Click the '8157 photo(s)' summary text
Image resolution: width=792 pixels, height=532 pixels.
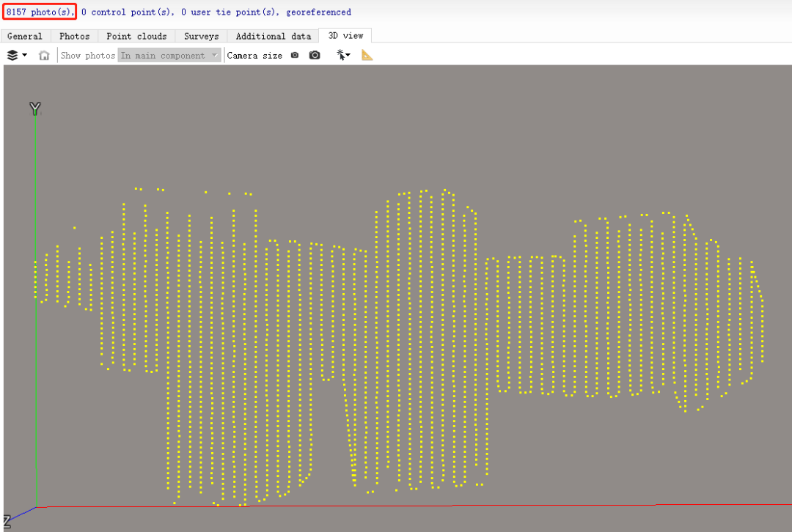[40, 12]
